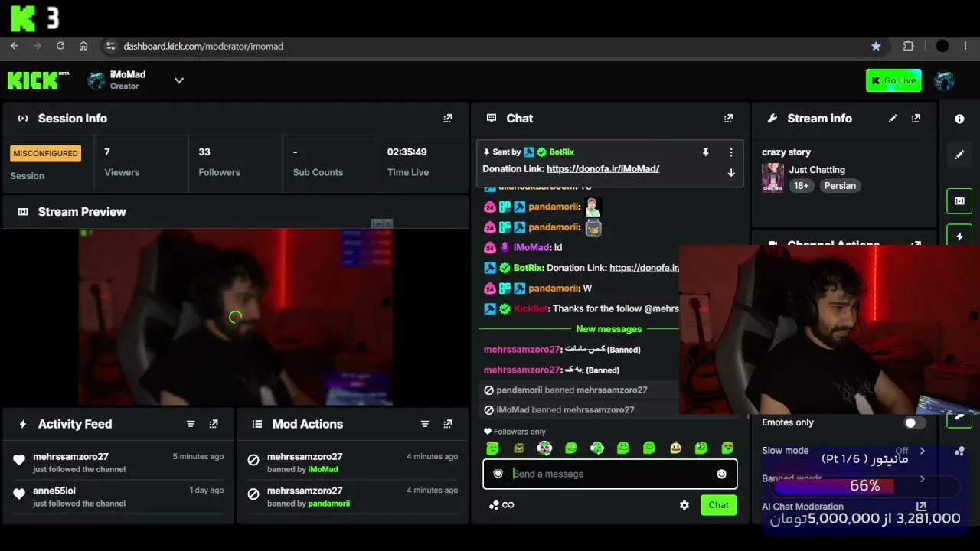Click pandamorii's "W" chat message
Viewport: 980px width, 551px height.
click(537, 289)
